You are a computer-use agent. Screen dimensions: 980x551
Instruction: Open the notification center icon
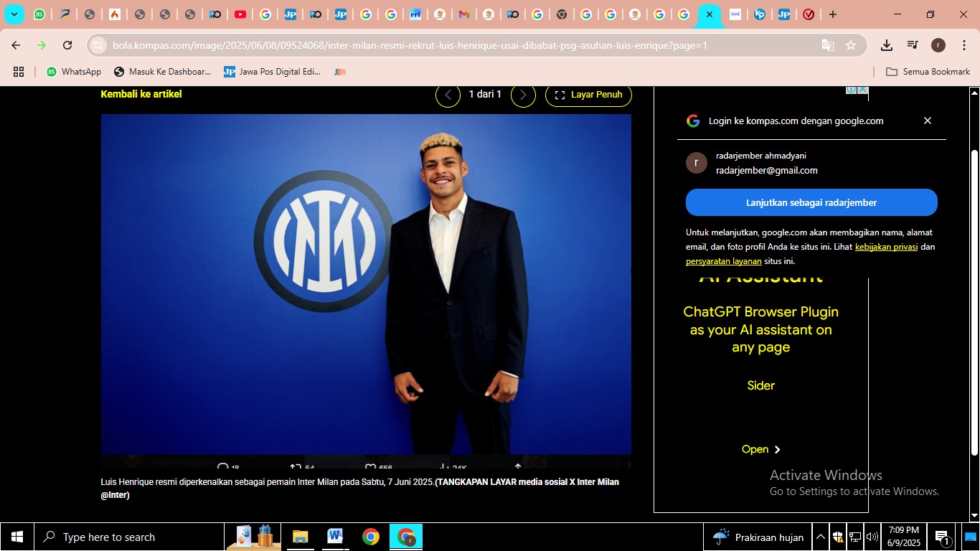tap(942, 537)
